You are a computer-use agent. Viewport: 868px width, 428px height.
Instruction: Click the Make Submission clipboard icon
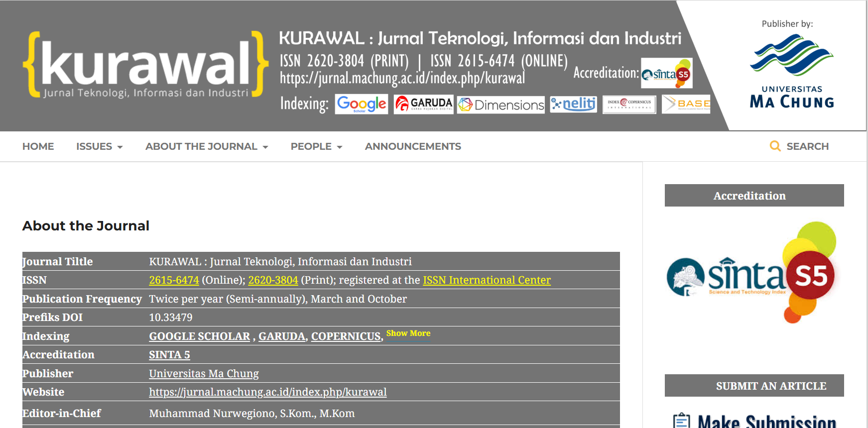tap(681, 421)
